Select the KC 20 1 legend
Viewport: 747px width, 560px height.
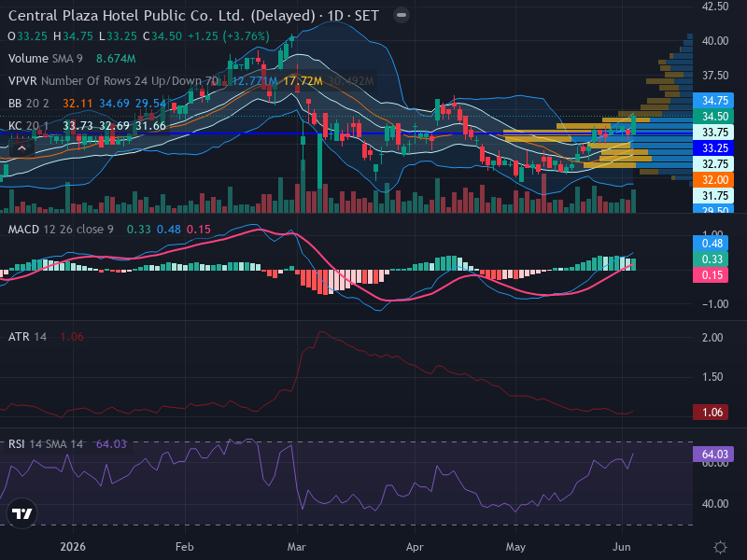29,126
